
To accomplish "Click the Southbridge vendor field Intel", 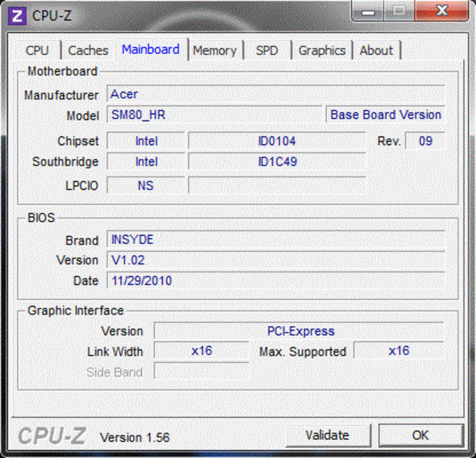I will pyautogui.click(x=146, y=162).
